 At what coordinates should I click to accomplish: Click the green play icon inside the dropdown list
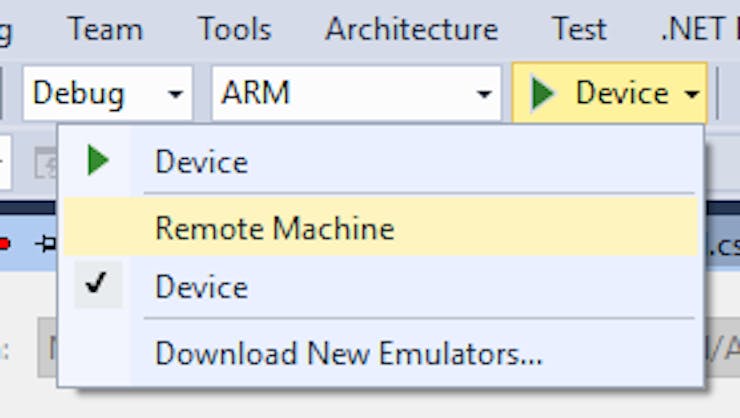(98, 160)
